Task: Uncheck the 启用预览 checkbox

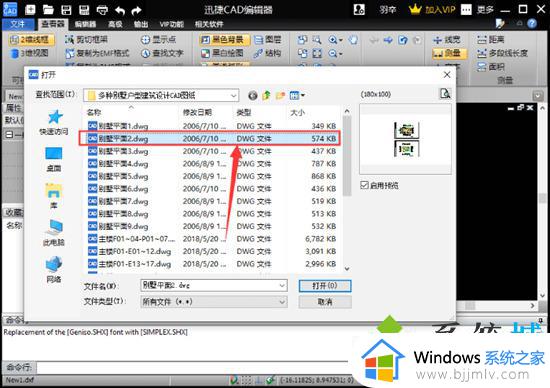Action: [x=364, y=185]
